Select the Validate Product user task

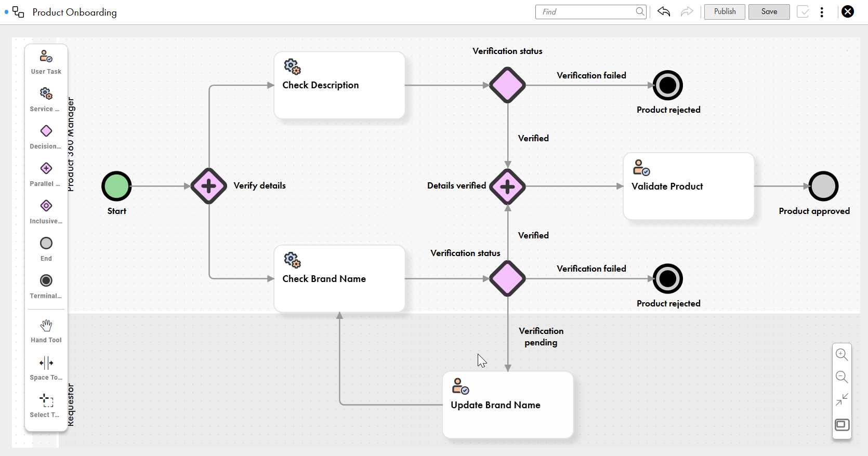tap(689, 186)
